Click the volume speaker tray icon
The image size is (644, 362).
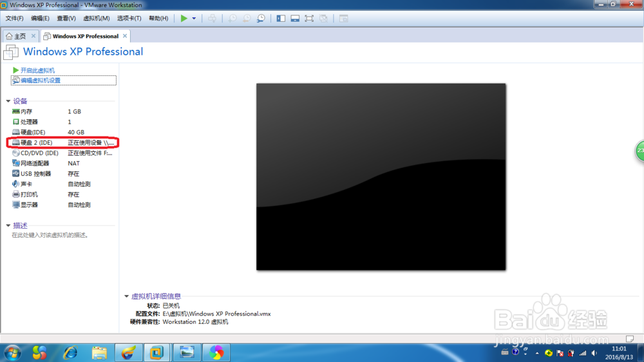click(594, 353)
